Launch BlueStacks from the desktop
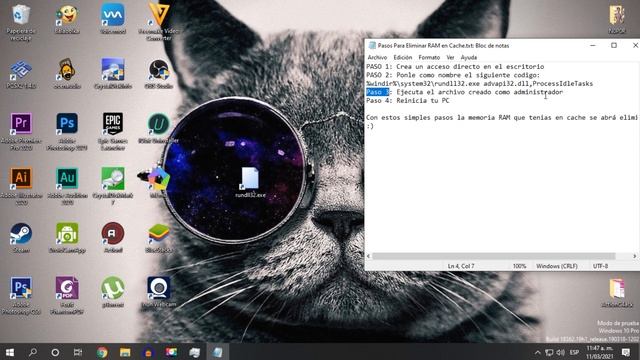Screen dimensions: 640x360 (x=159, y=238)
